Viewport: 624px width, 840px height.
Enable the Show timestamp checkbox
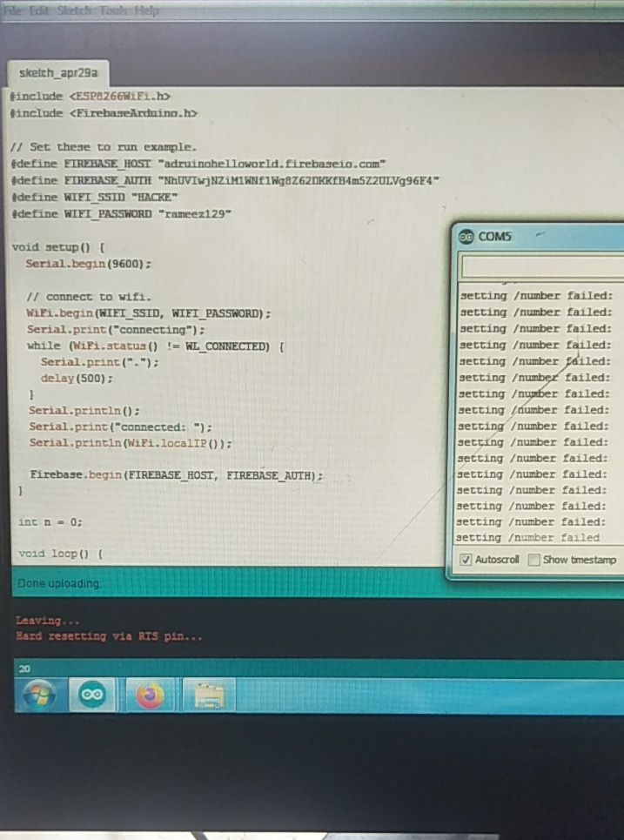coord(533,560)
